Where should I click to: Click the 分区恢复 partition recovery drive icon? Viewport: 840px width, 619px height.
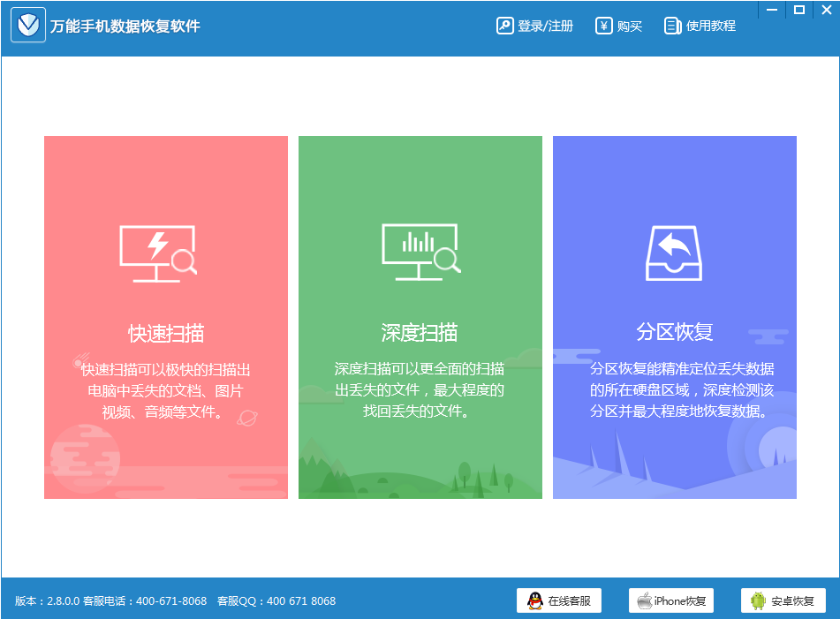click(674, 251)
